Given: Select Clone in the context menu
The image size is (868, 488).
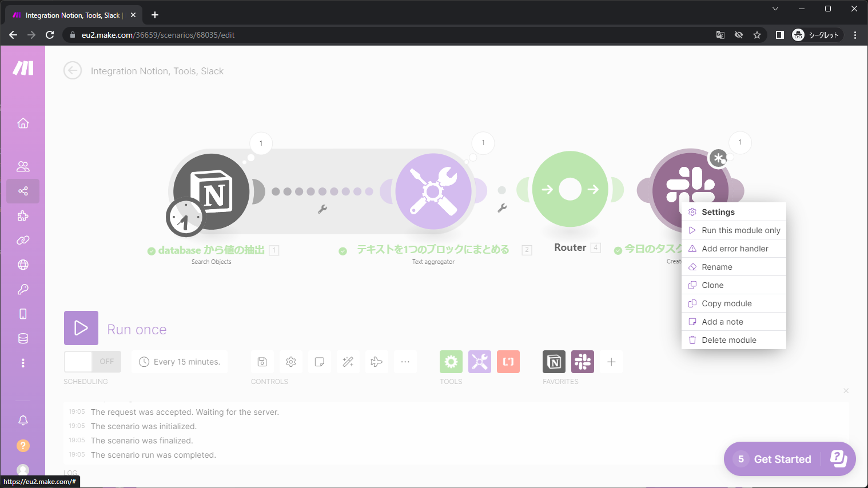Looking at the screenshot, I should [x=734, y=285].
